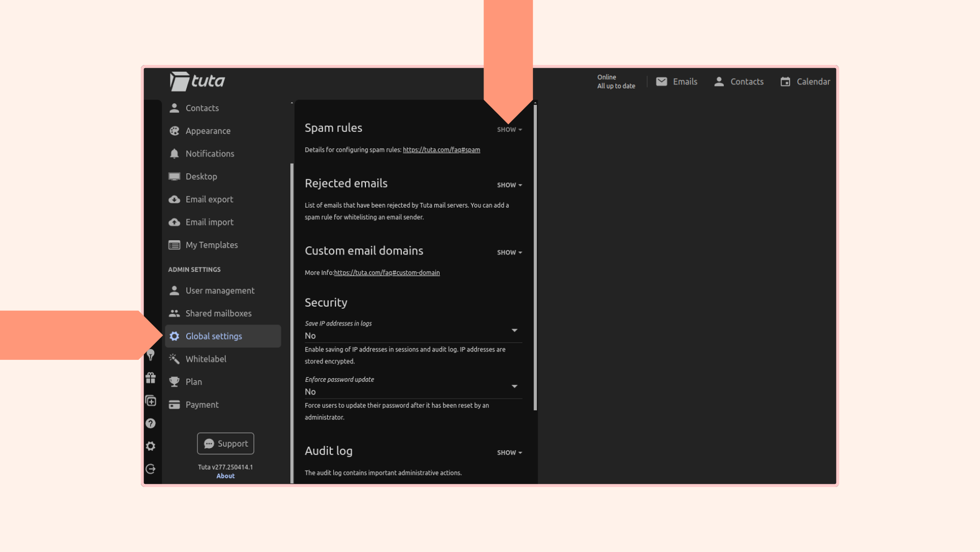Open User management admin settings

[x=223, y=290]
